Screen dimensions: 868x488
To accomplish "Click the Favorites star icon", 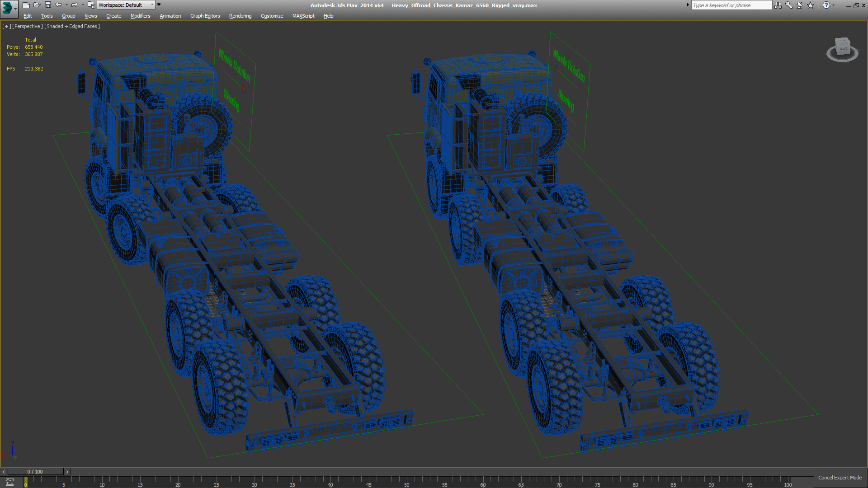I will tap(811, 5).
